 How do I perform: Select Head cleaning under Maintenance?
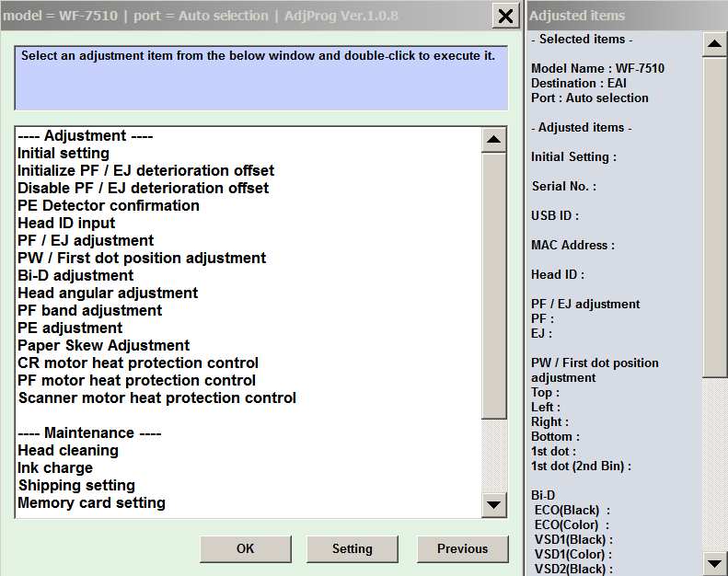click(68, 450)
